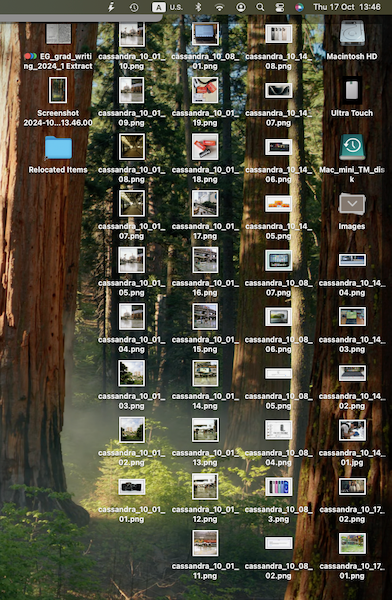Select cassandra_10_01_02.png file
392x600 pixels.
[132, 430]
